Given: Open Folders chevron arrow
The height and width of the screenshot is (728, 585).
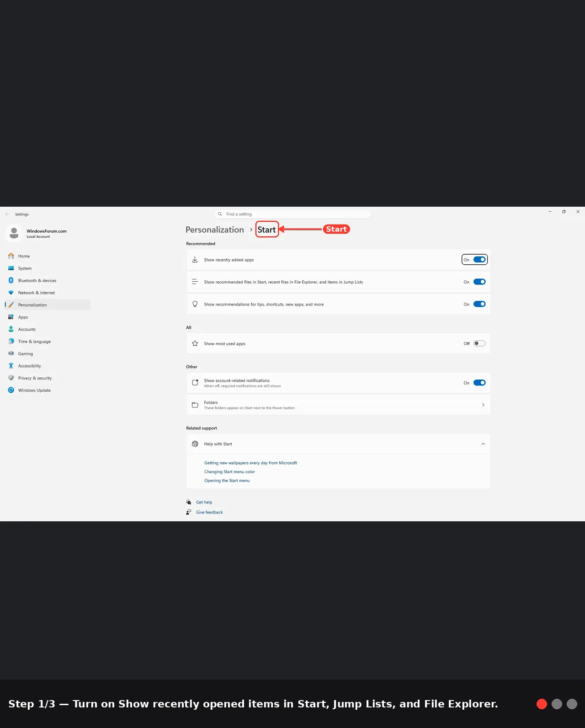Looking at the screenshot, I should coord(483,405).
